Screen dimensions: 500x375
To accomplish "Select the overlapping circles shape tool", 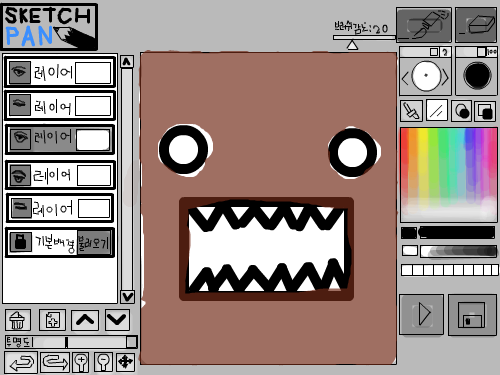I will tap(462, 111).
